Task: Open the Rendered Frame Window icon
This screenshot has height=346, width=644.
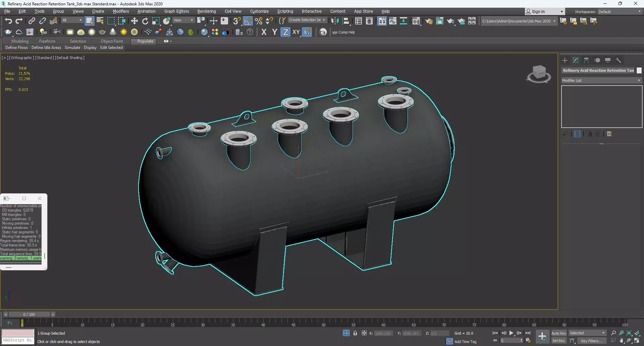Action: [440, 21]
